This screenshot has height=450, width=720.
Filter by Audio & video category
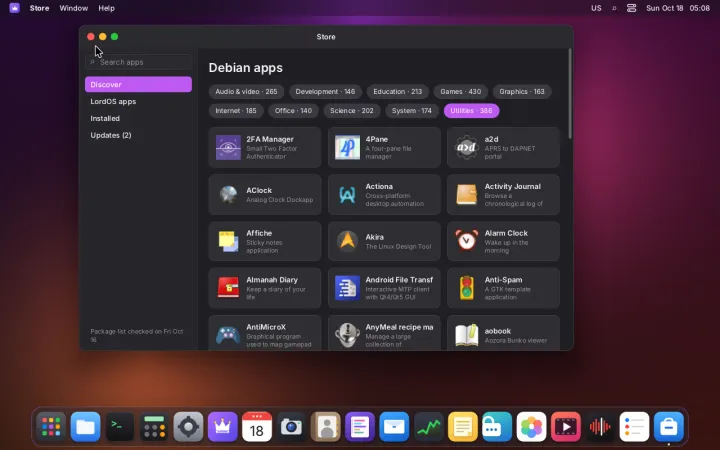click(x=246, y=91)
